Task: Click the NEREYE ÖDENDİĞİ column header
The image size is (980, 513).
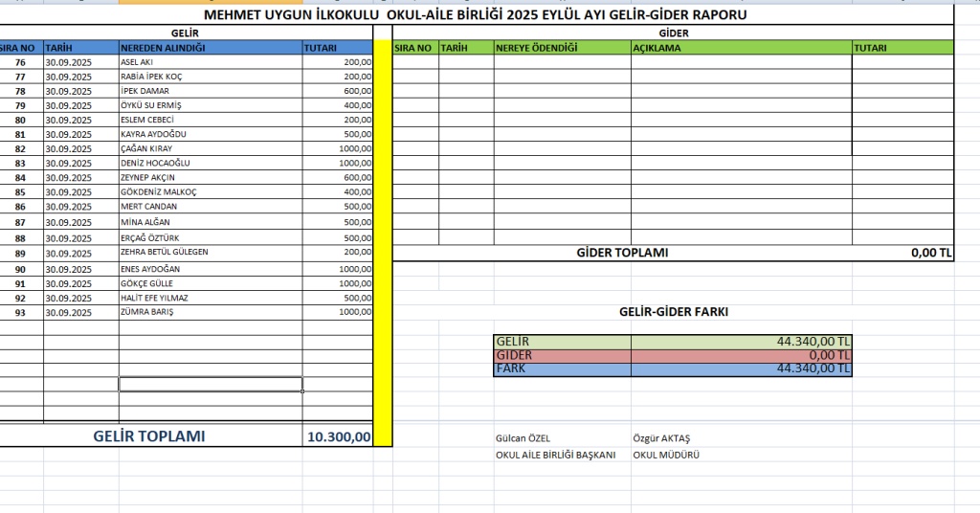Action: point(562,47)
